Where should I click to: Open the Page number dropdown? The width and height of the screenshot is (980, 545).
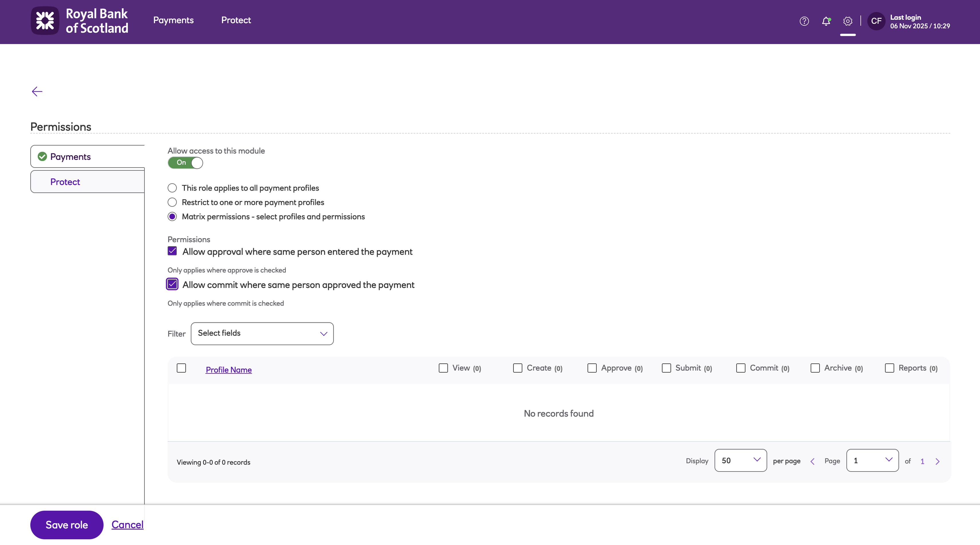pos(872,460)
